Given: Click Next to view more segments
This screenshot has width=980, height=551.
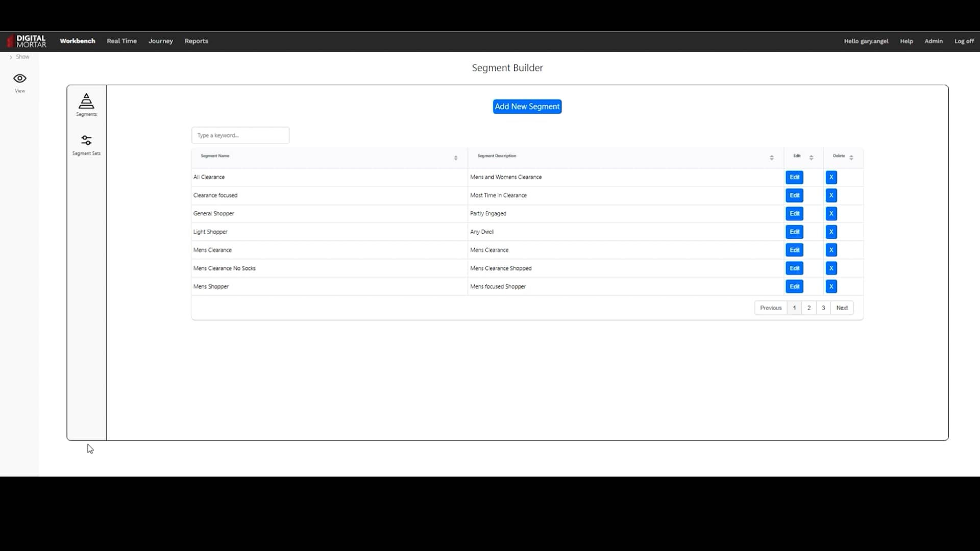Looking at the screenshot, I should pyautogui.click(x=842, y=308).
